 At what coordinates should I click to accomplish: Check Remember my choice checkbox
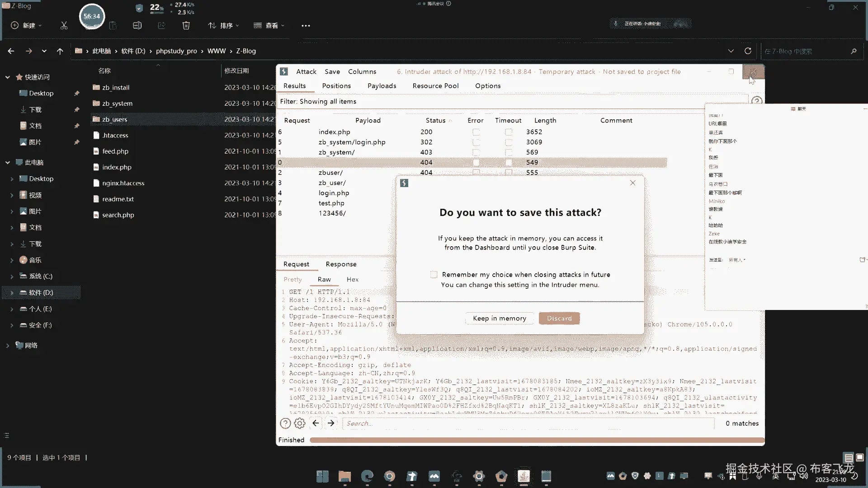coord(434,275)
